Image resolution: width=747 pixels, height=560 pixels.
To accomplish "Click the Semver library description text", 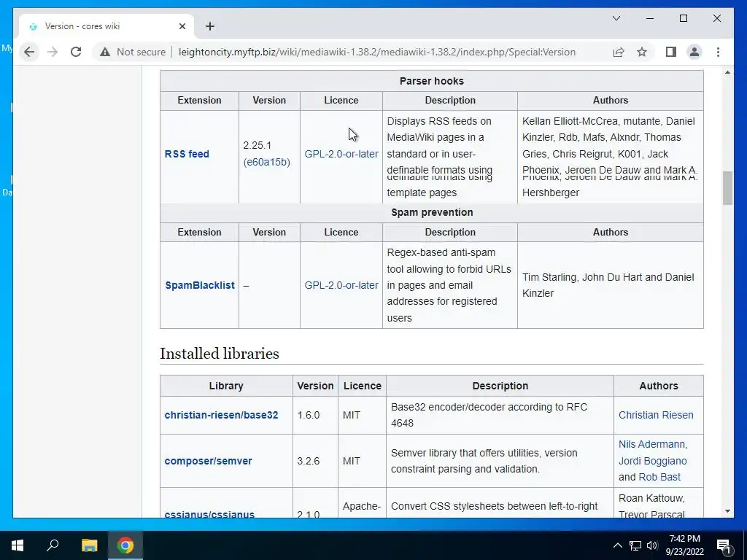I will click(484, 461).
